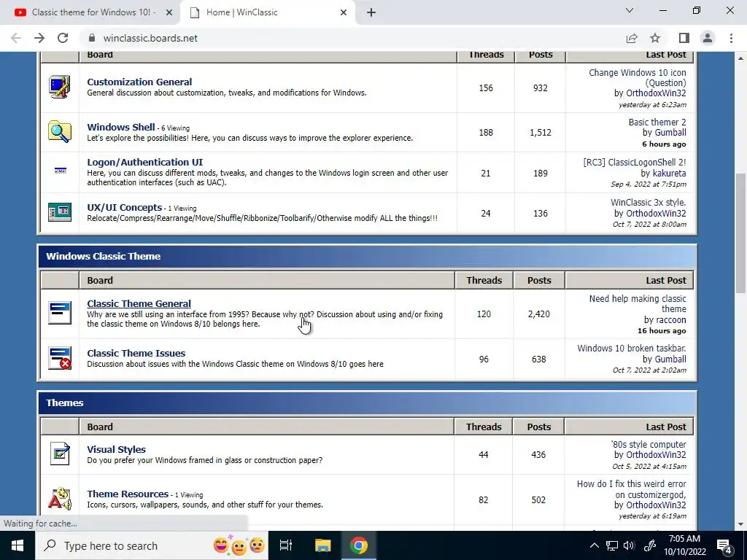Click the Classic Theme Issues error icon
The image size is (747, 560).
pyautogui.click(x=60, y=358)
